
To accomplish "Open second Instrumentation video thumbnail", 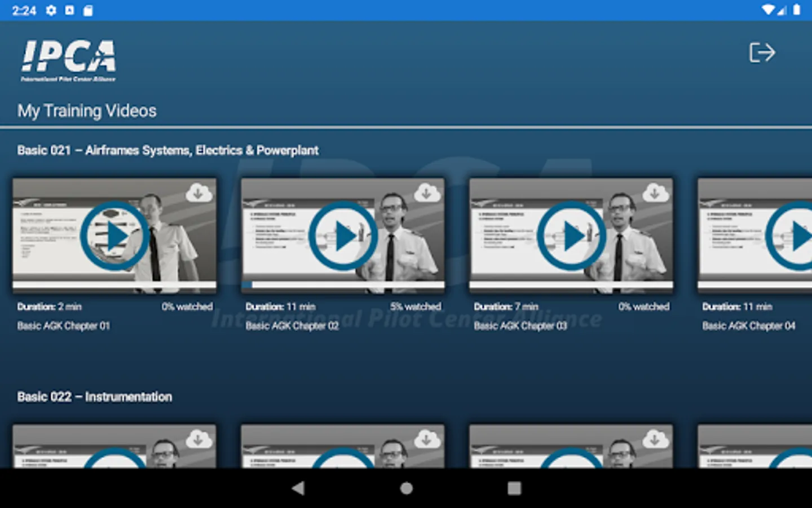I will pyautogui.click(x=343, y=446).
